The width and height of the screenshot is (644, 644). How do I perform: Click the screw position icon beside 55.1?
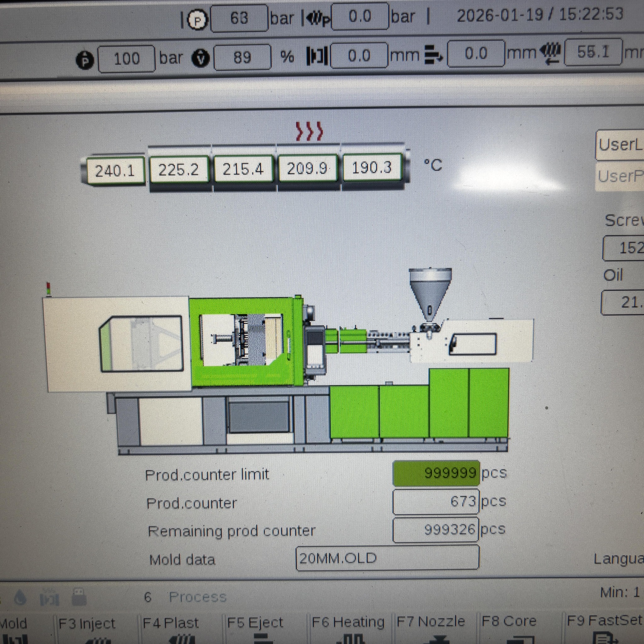550,53
